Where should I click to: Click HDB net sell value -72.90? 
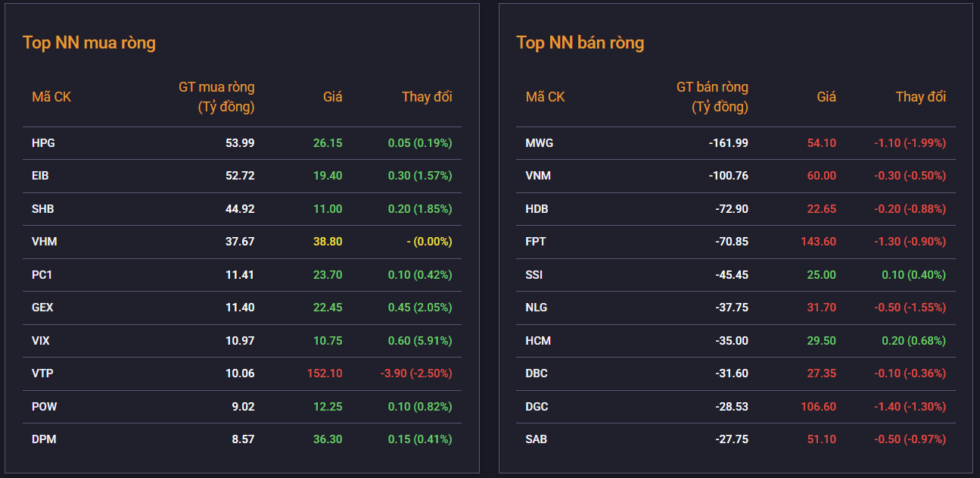(x=732, y=208)
